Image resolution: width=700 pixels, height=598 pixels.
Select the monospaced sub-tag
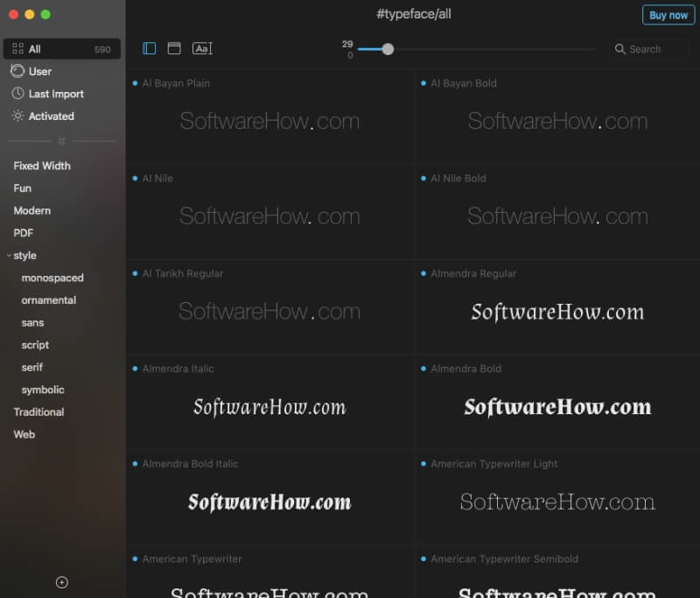tap(52, 278)
